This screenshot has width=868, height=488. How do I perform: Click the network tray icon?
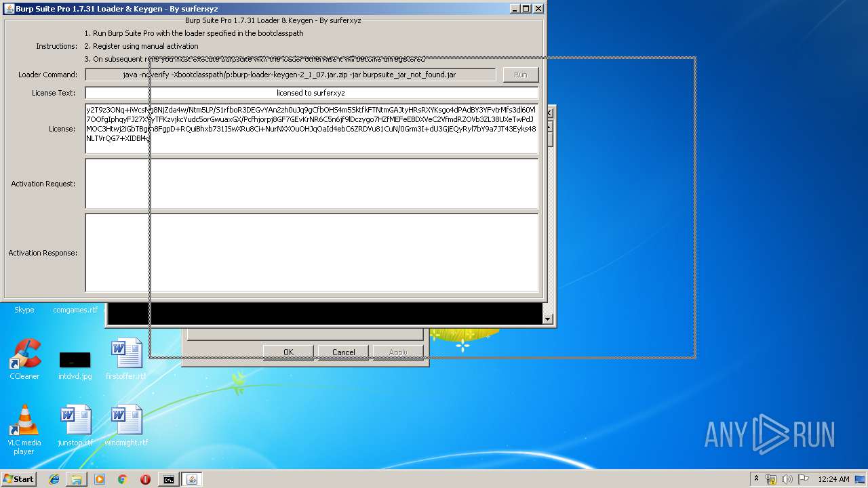tap(771, 479)
